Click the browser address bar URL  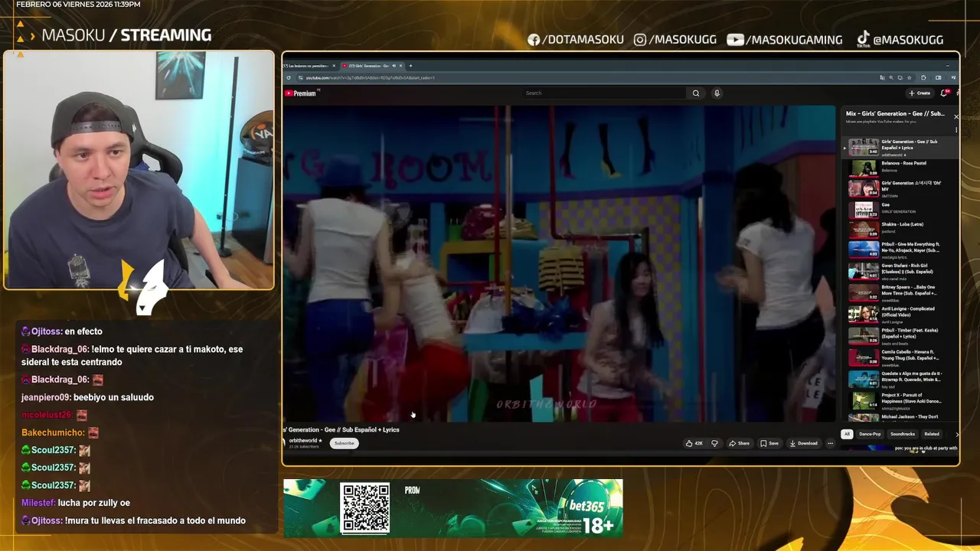point(370,77)
